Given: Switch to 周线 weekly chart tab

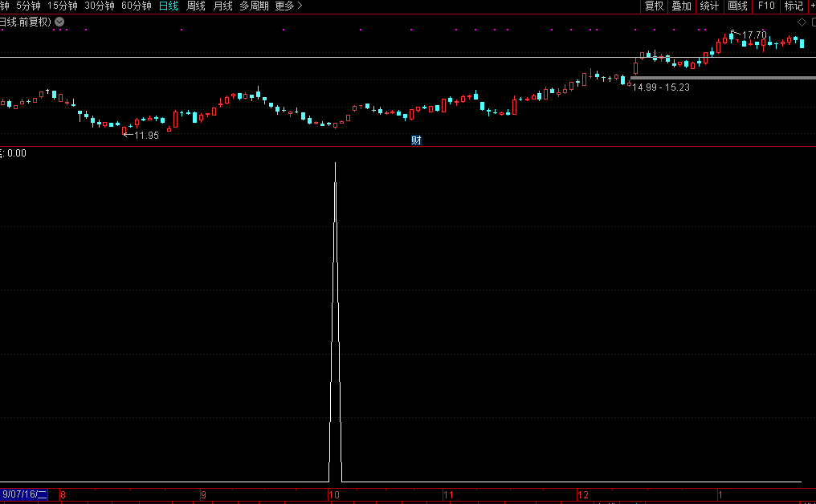Looking at the screenshot, I should click(x=196, y=6).
